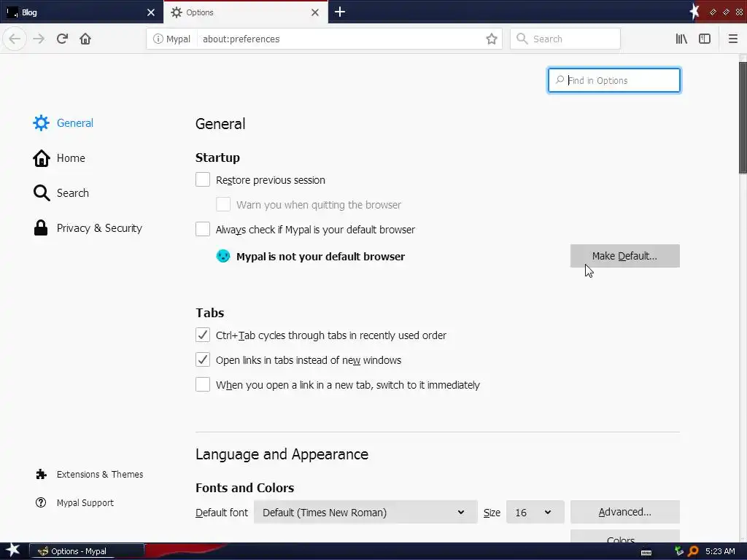
Task: Click the Make Default... button
Action: pyautogui.click(x=624, y=256)
